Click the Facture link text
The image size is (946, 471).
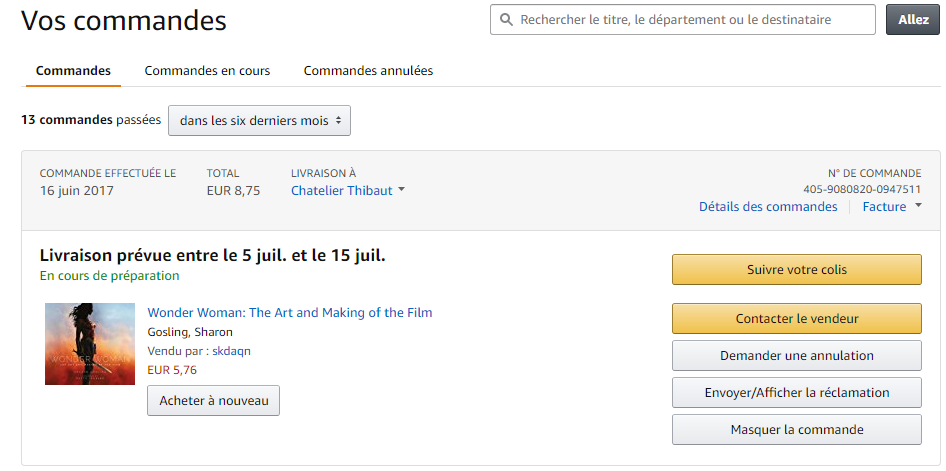(x=884, y=207)
